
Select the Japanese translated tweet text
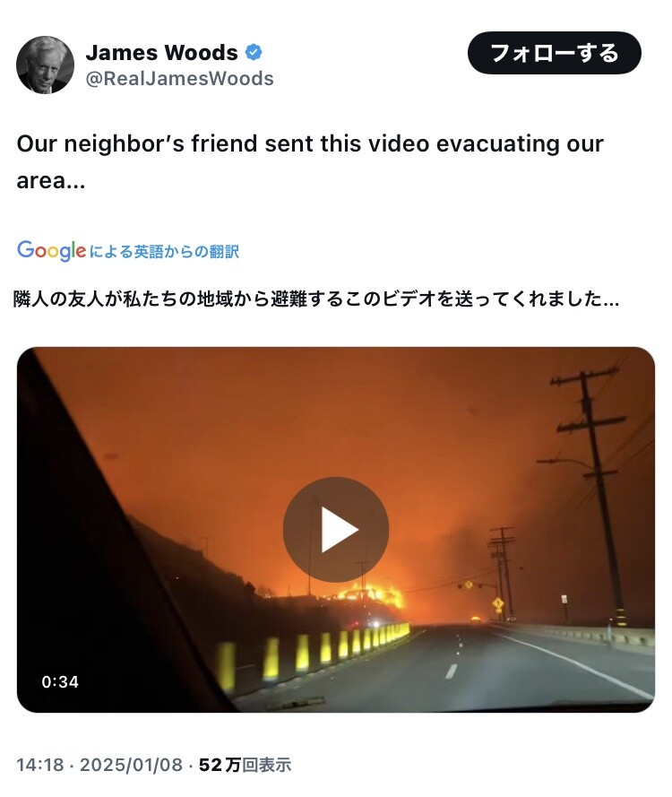click(x=316, y=299)
